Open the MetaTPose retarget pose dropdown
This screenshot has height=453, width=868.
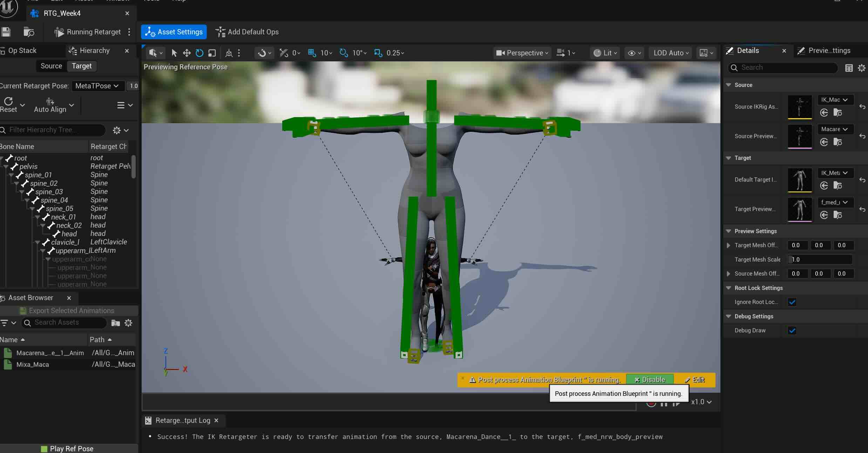coord(97,86)
